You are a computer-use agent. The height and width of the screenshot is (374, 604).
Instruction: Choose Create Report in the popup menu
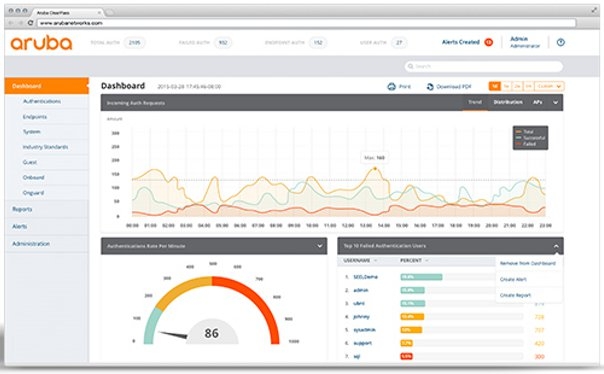click(515, 295)
